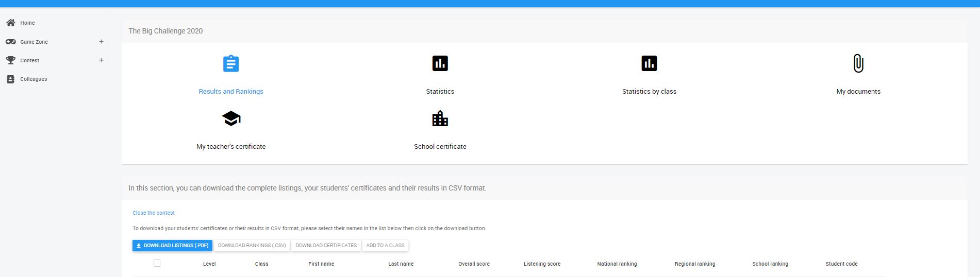Viewport: 980px width, 277px height.
Task: Click the Colleagues contact book icon
Action: tap(10, 79)
